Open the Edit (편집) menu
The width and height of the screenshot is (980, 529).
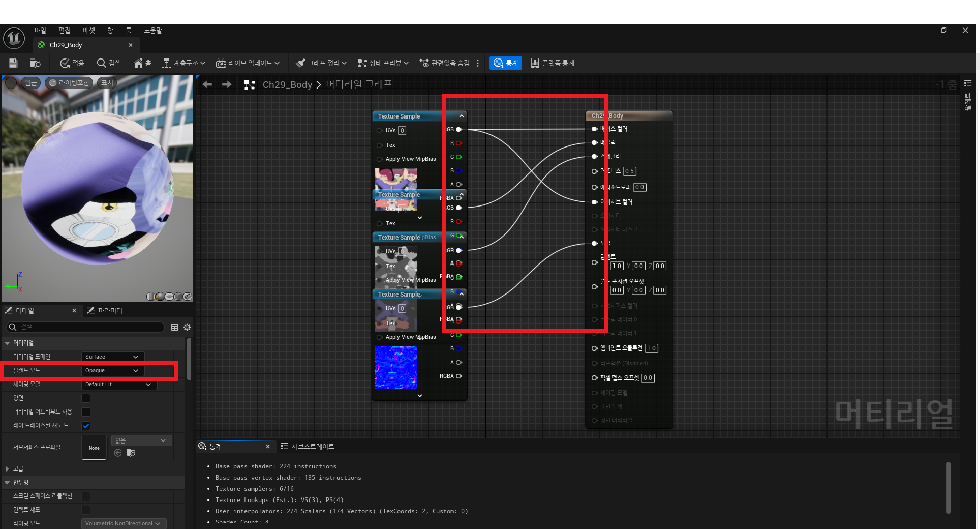65,31
